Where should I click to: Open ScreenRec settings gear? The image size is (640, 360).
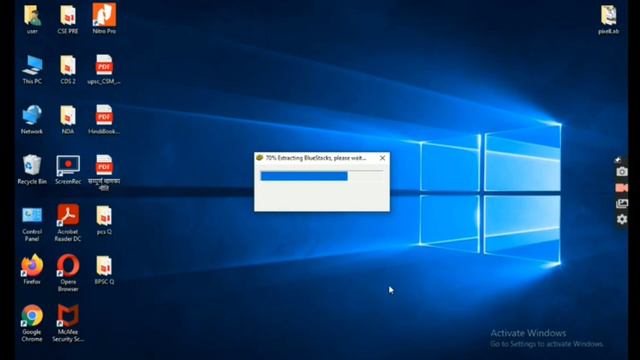[622, 219]
